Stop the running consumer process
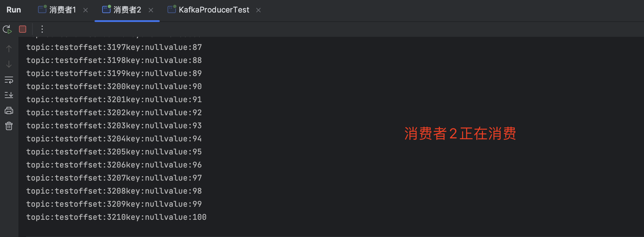This screenshot has height=237, width=644. click(23, 29)
